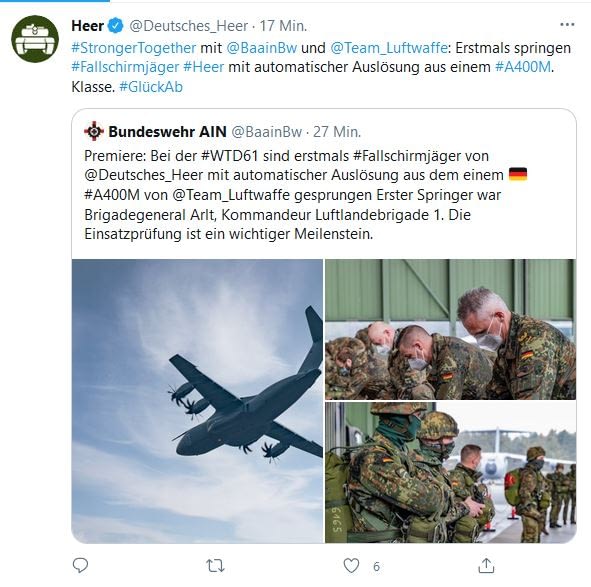Click the #A400M hashtag link
The width and height of the screenshot is (591, 587).
tap(523, 67)
